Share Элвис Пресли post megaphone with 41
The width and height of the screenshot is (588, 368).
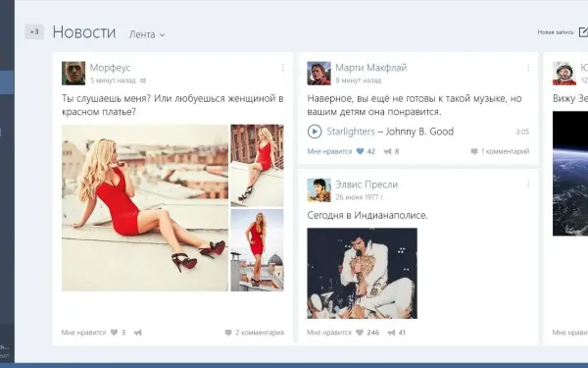(x=391, y=333)
